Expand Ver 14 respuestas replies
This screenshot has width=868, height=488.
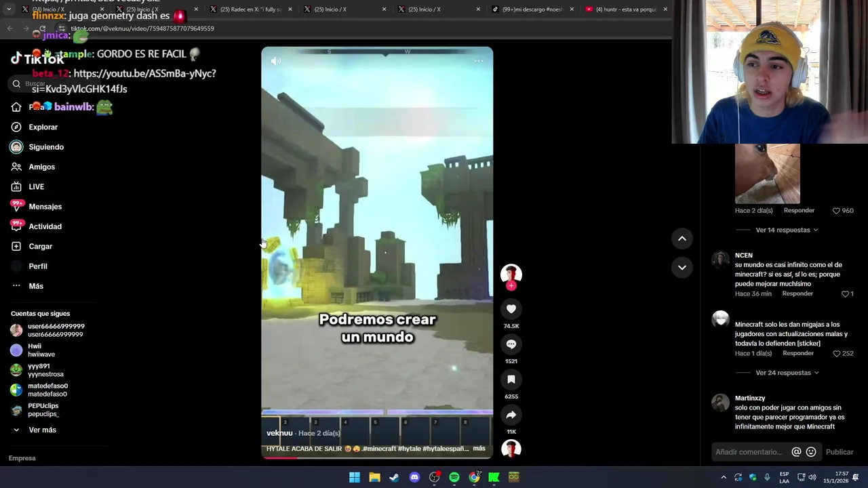787,230
